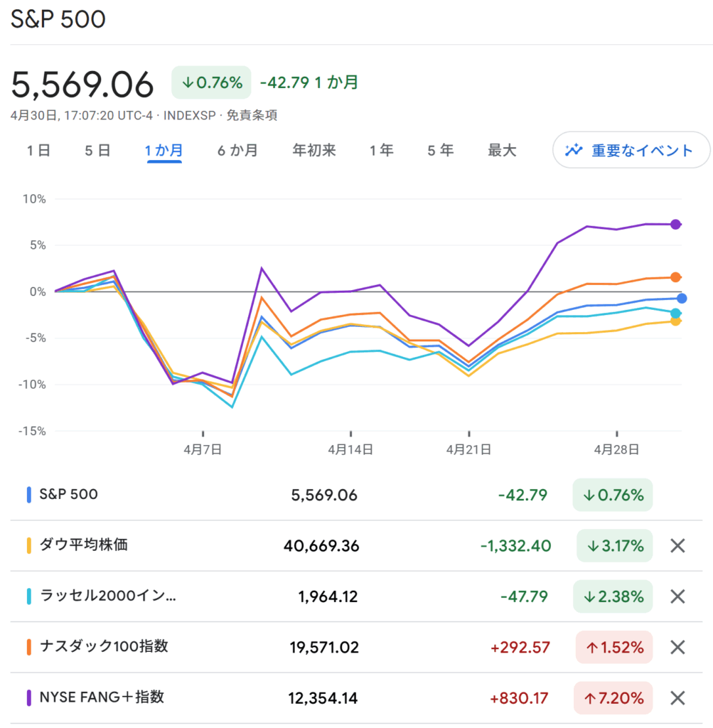713x728 pixels.
Task: Click the 4月7日 date label on the axis
Action: tap(203, 449)
